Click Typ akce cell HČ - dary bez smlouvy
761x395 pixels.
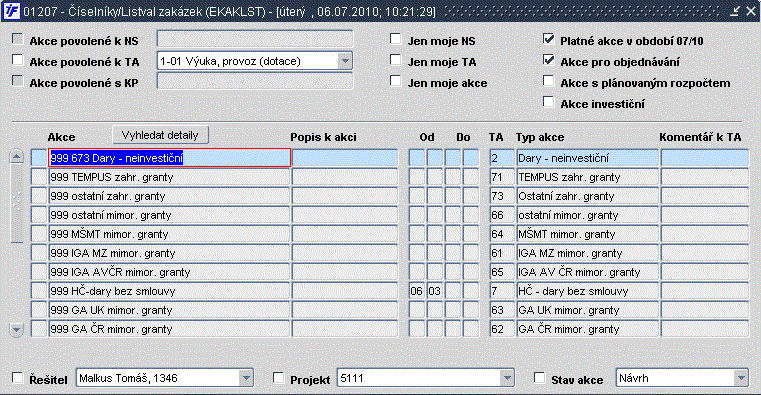587,291
